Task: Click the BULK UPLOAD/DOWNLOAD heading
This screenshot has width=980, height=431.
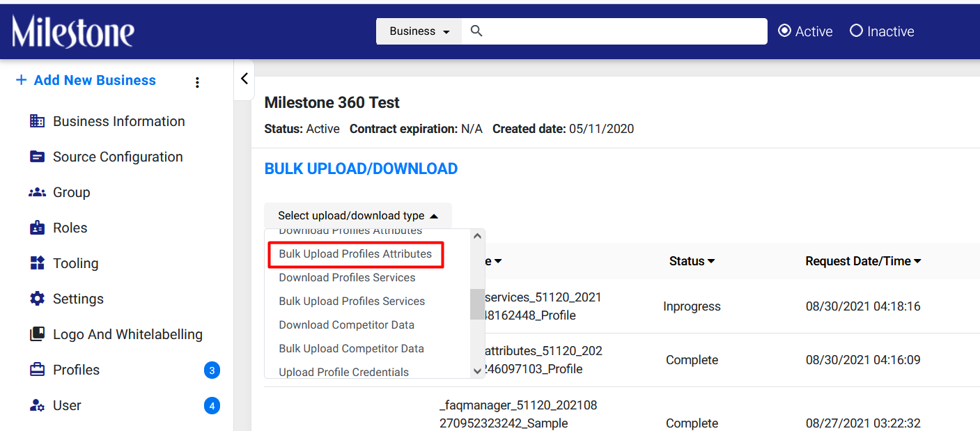Action: click(361, 169)
